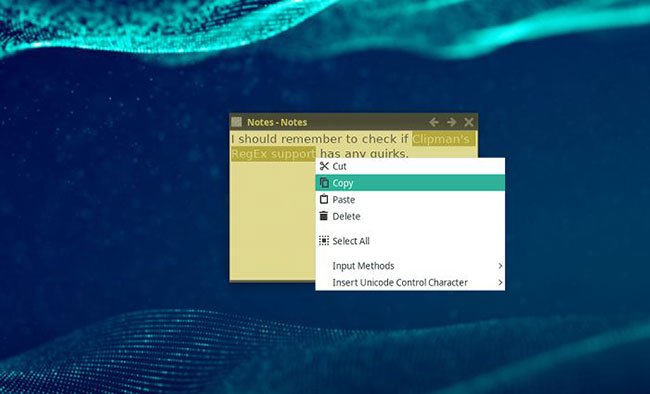
Task: Select the Delete menu entry
Action: click(410, 216)
